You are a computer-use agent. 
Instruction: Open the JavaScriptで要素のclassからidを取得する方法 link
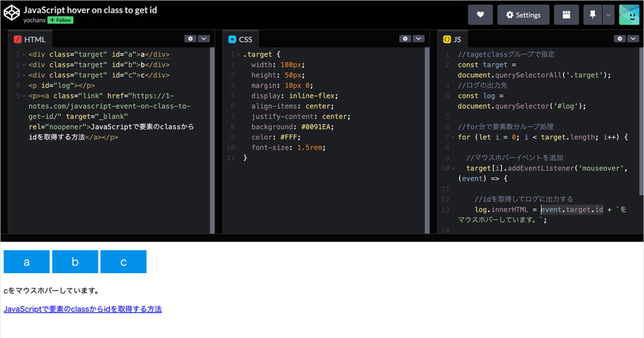[x=83, y=309]
